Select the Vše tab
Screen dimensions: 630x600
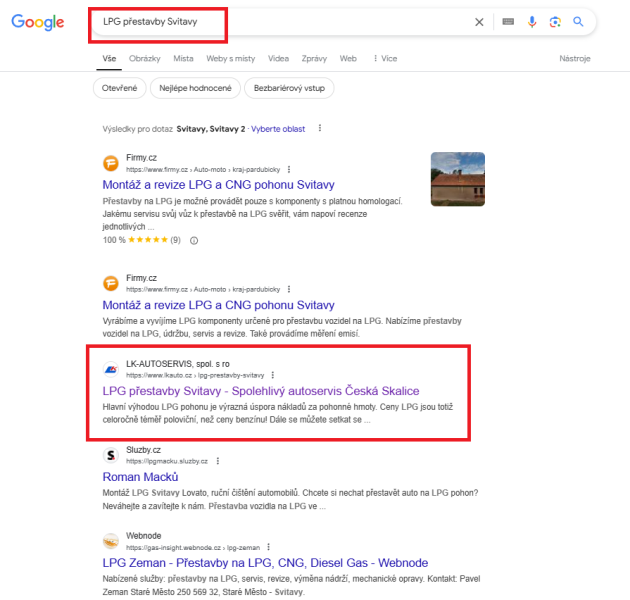pos(109,59)
